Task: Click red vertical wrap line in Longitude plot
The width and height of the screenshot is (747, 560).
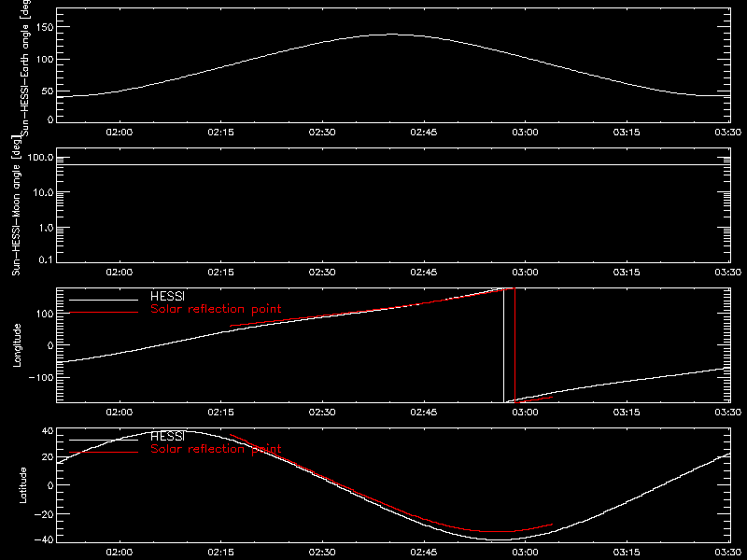Action: (515, 345)
